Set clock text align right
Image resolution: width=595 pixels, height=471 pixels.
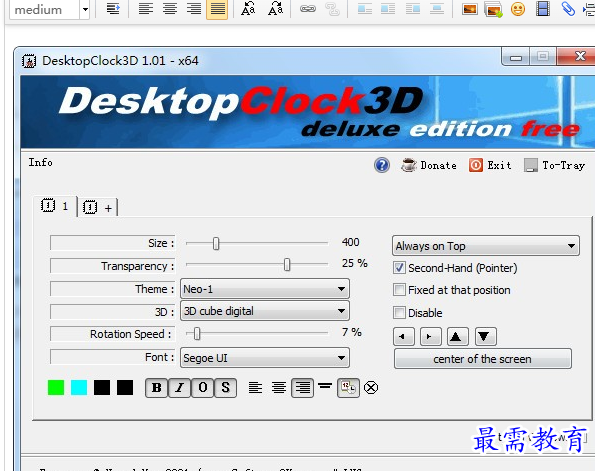pyautogui.click(x=302, y=388)
